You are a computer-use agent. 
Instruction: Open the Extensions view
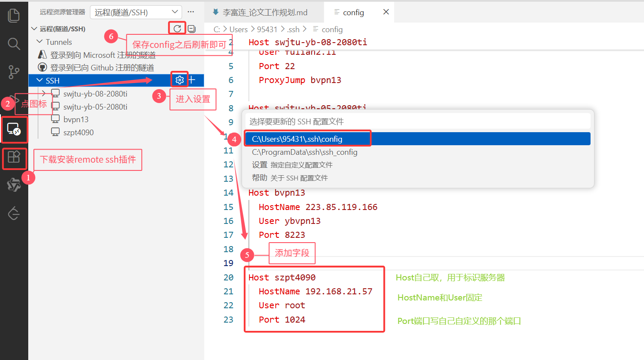(13, 158)
